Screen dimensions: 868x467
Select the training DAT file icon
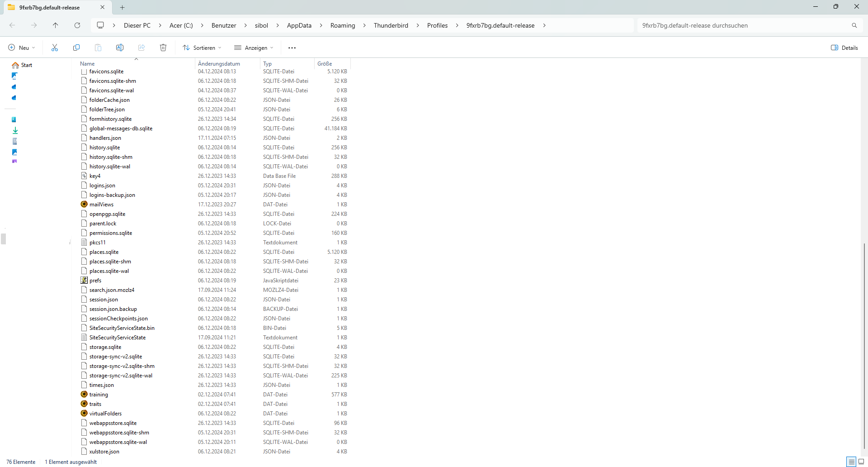point(84,394)
